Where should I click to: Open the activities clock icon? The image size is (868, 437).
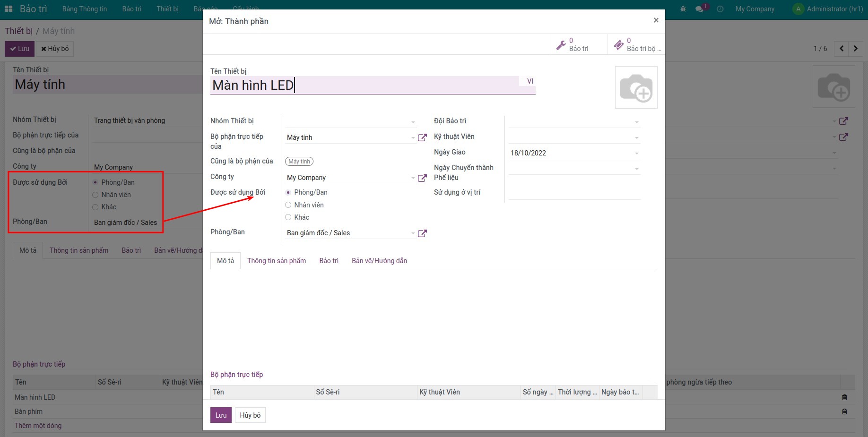tap(720, 9)
